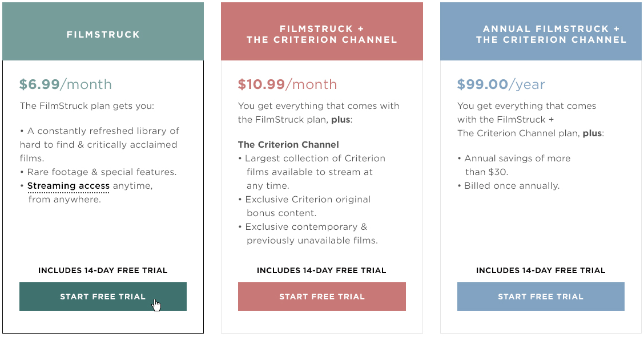Click the 14-day trial note in the annual plan
Screen dimensions: 644x337
tap(541, 270)
